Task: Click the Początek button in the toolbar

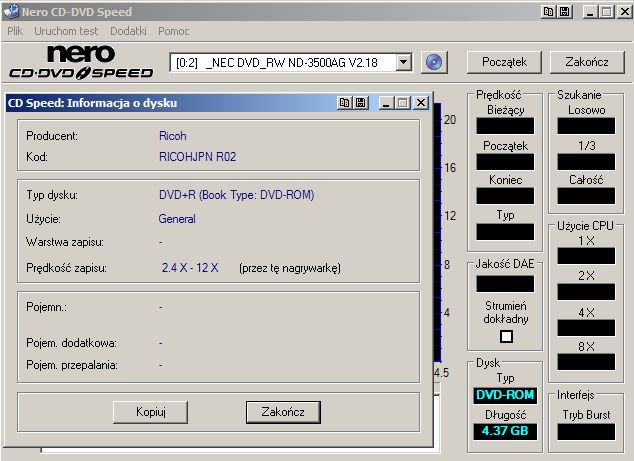Action: pyautogui.click(x=504, y=62)
